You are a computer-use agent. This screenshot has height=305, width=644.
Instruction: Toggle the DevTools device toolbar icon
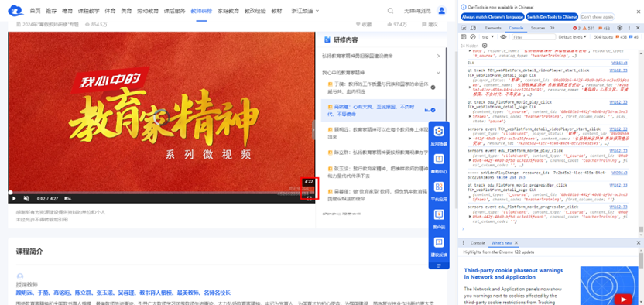[473, 28]
